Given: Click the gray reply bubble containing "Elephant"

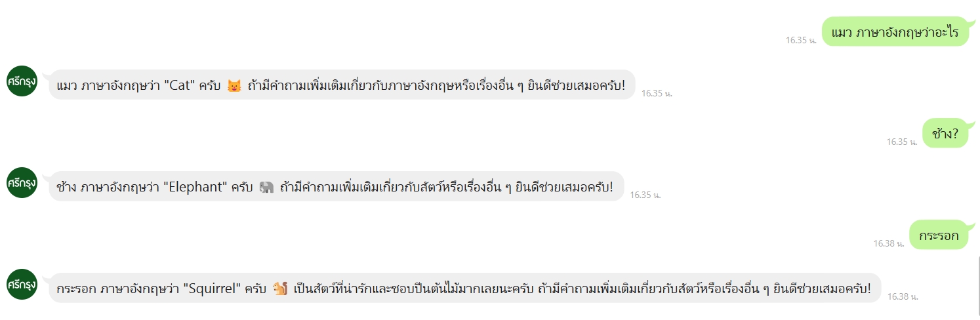Looking at the screenshot, I should click(337, 186).
